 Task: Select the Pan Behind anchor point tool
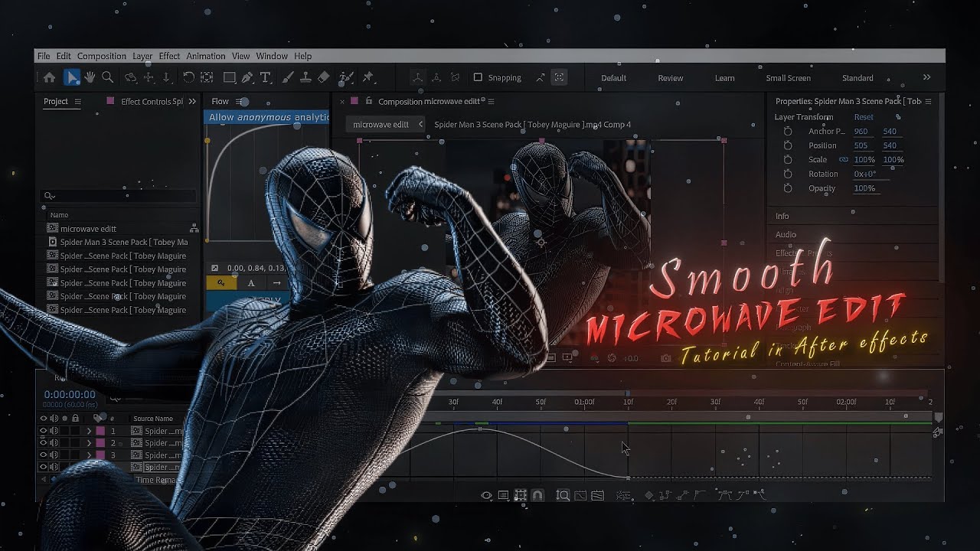point(207,77)
